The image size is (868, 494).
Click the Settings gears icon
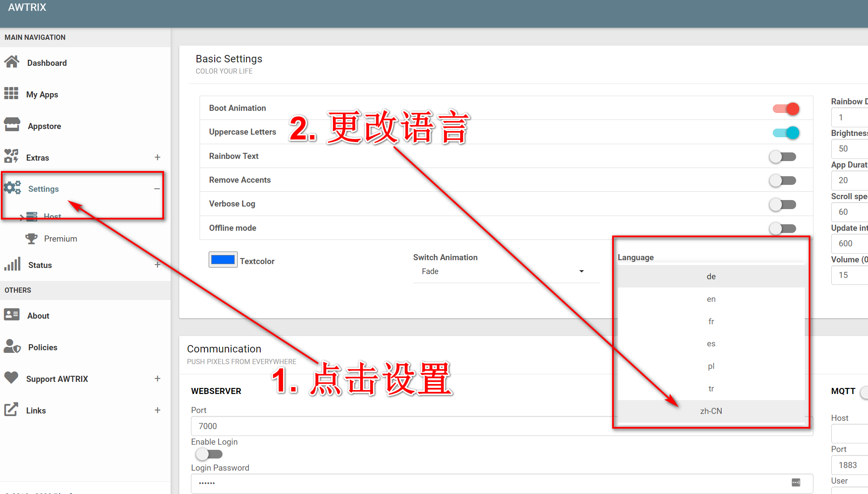tap(12, 188)
